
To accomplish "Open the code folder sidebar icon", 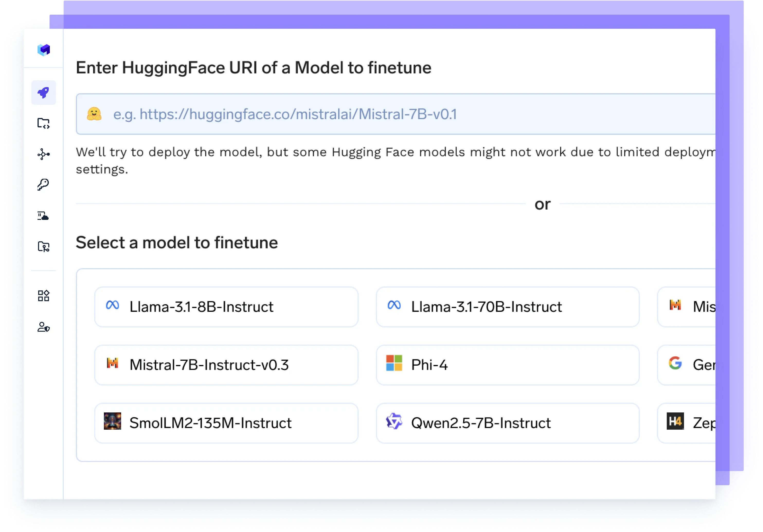I will click(43, 123).
